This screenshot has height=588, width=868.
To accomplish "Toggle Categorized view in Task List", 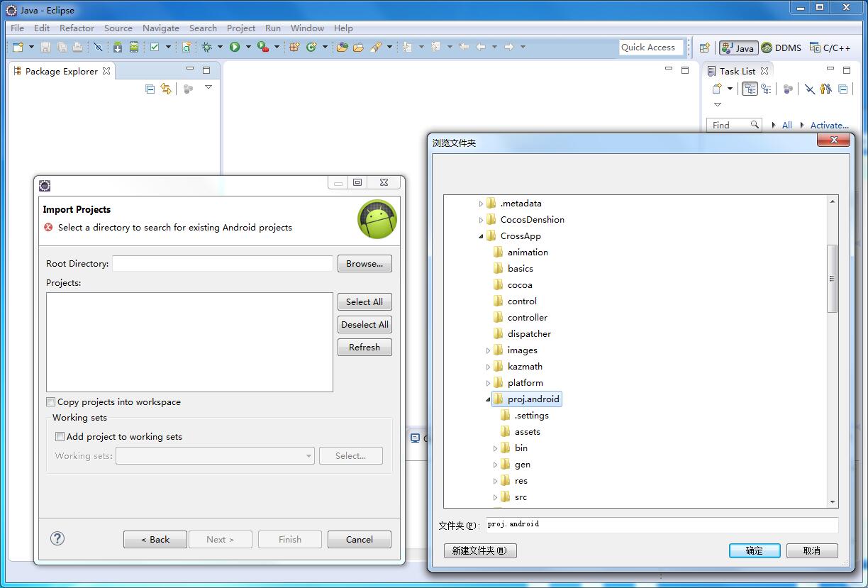I will [x=750, y=89].
